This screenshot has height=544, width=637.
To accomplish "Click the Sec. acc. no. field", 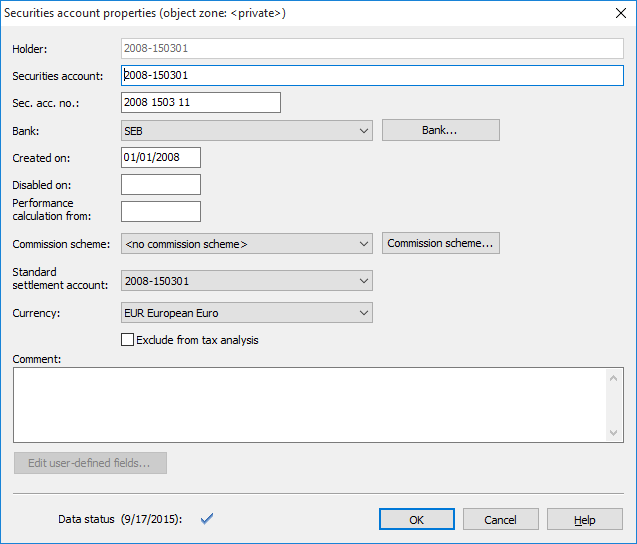I will (x=200, y=102).
